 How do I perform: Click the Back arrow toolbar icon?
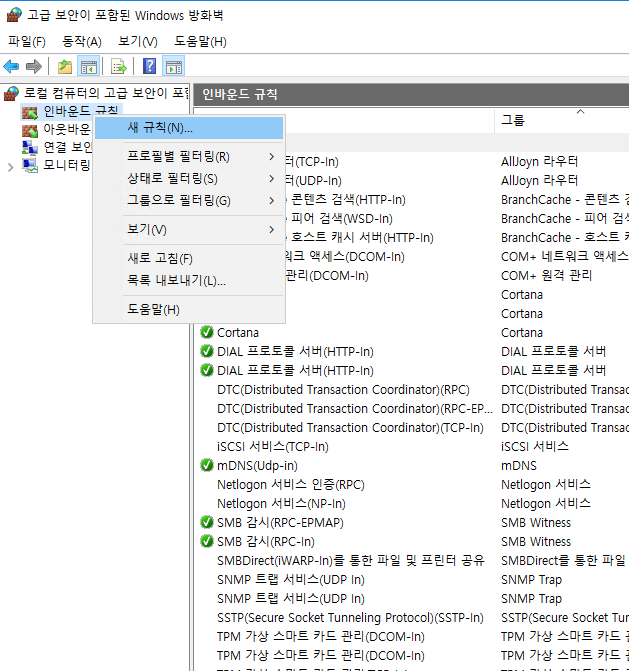coord(11,67)
